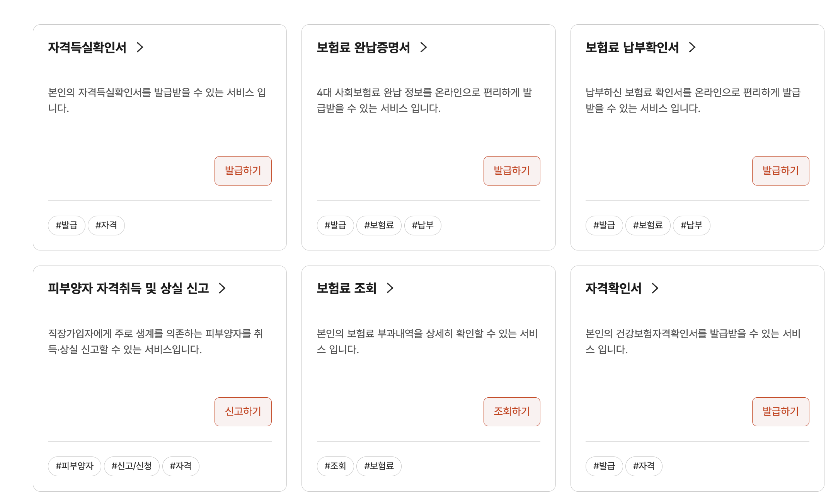
Task: Select the #피부양자 tag
Action: (x=74, y=466)
